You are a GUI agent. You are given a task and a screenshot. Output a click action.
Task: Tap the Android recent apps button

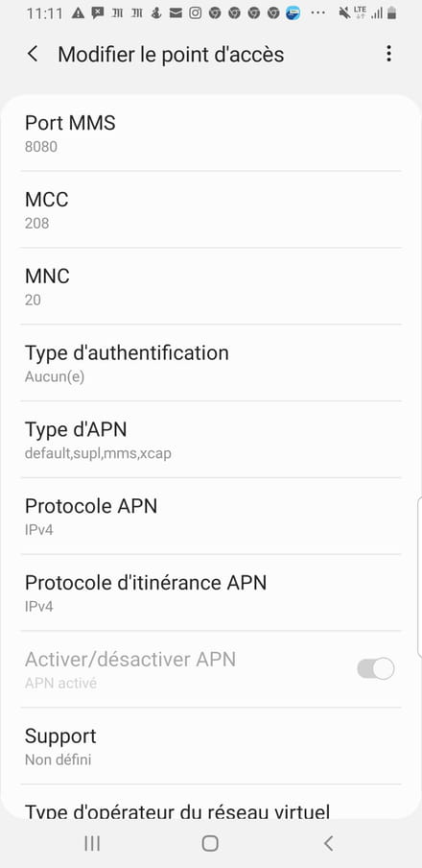[92, 843]
